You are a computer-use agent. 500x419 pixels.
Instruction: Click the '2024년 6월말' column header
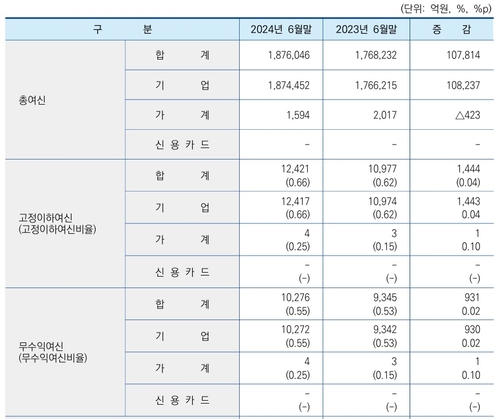tap(281, 29)
